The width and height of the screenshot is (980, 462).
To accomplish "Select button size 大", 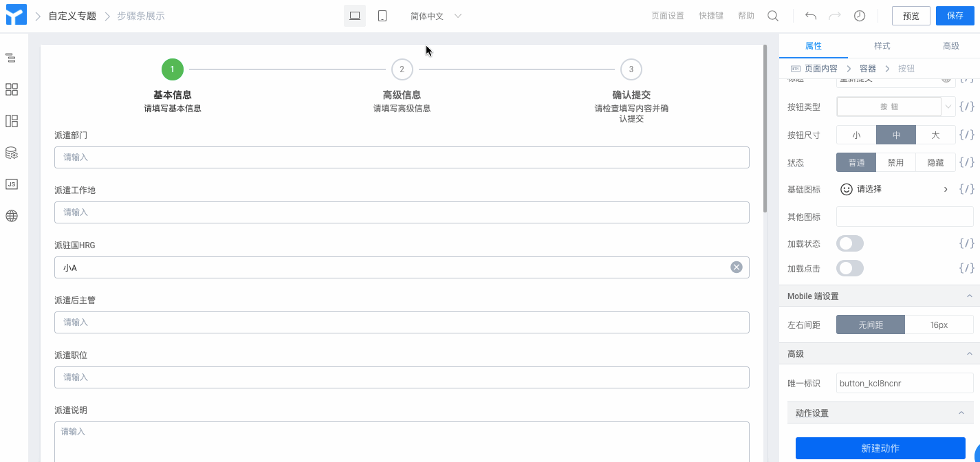I will click(935, 135).
